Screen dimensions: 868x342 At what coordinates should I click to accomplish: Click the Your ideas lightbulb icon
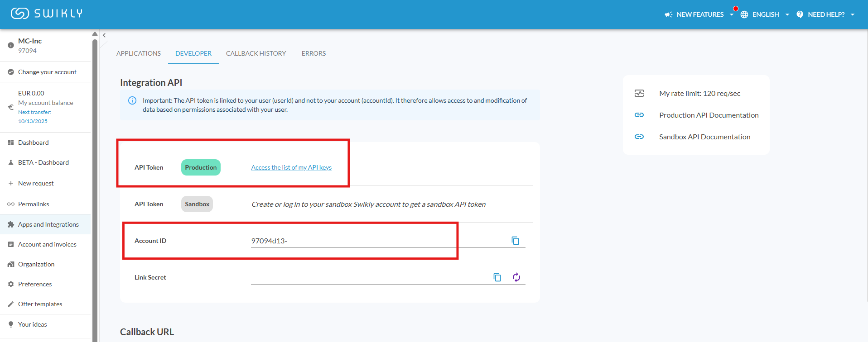point(11,324)
